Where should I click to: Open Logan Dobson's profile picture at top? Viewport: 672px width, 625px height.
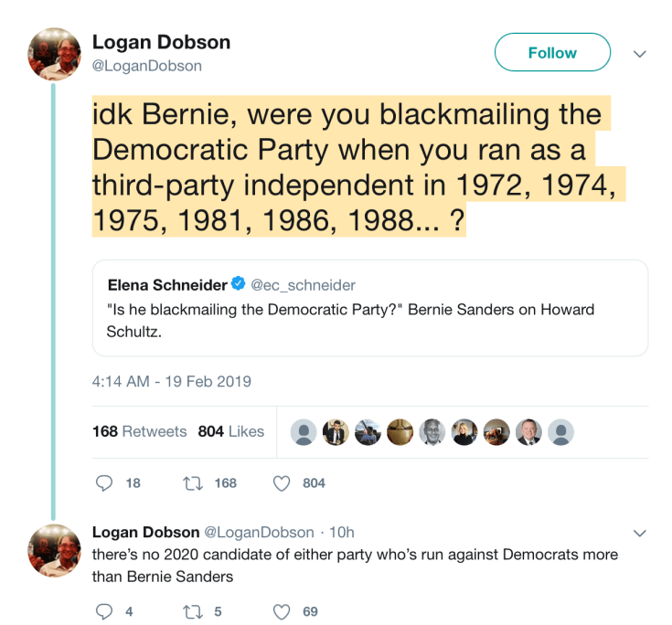coord(55,54)
